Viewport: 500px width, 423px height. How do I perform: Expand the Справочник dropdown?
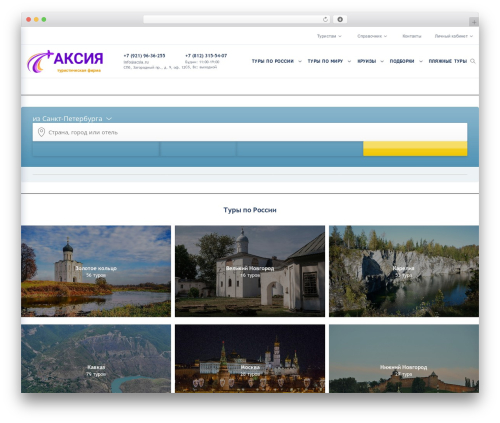372,36
